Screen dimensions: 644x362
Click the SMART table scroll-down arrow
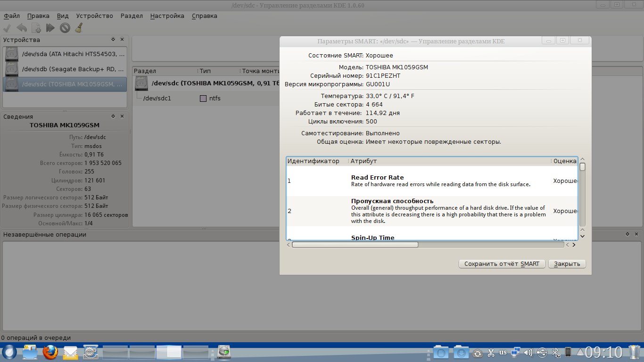tap(583, 236)
